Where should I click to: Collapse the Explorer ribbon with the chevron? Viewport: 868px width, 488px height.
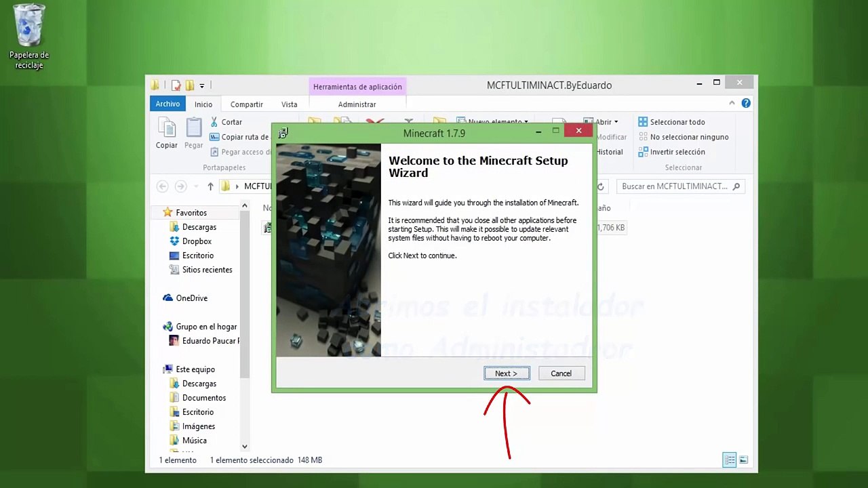(732, 103)
